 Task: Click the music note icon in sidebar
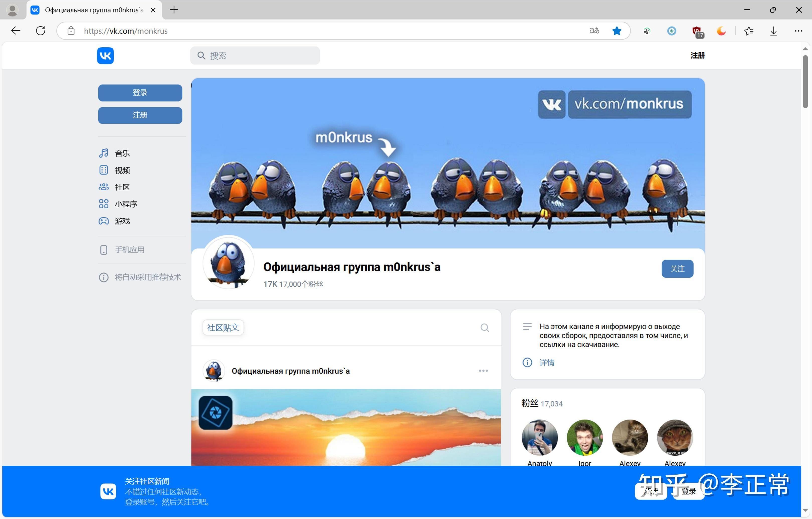[104, 153]
